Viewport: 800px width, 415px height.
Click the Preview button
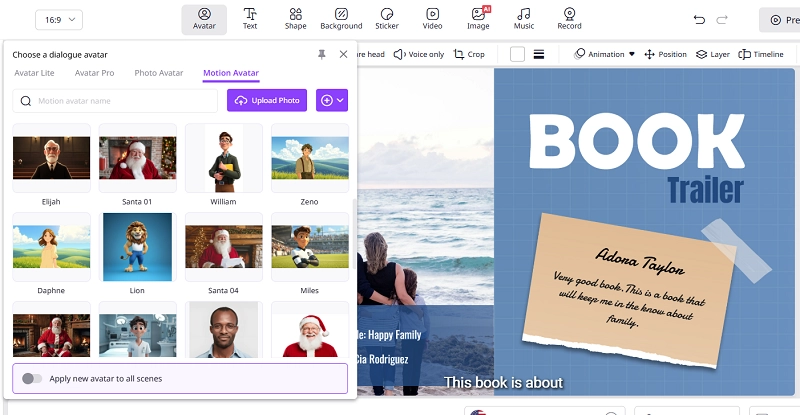pos(780,20)
